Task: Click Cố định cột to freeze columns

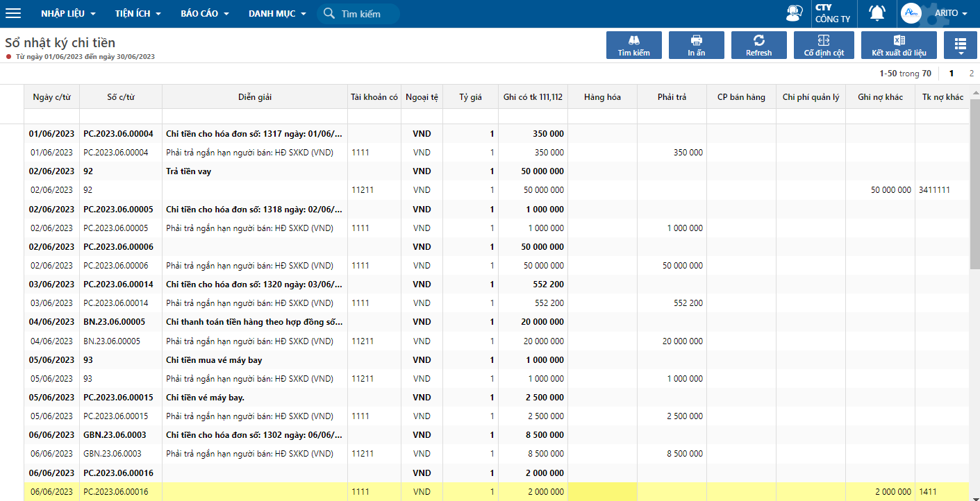Action: click(824, 46)
